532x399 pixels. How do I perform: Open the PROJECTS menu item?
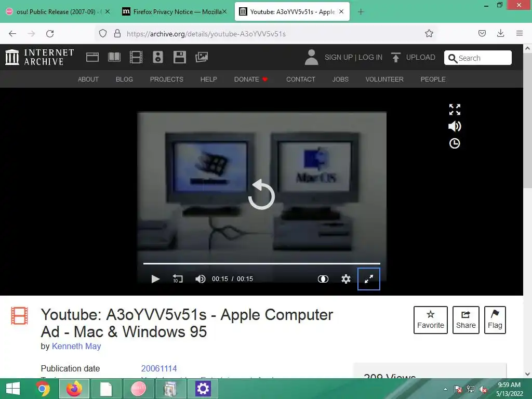(167, 79)
